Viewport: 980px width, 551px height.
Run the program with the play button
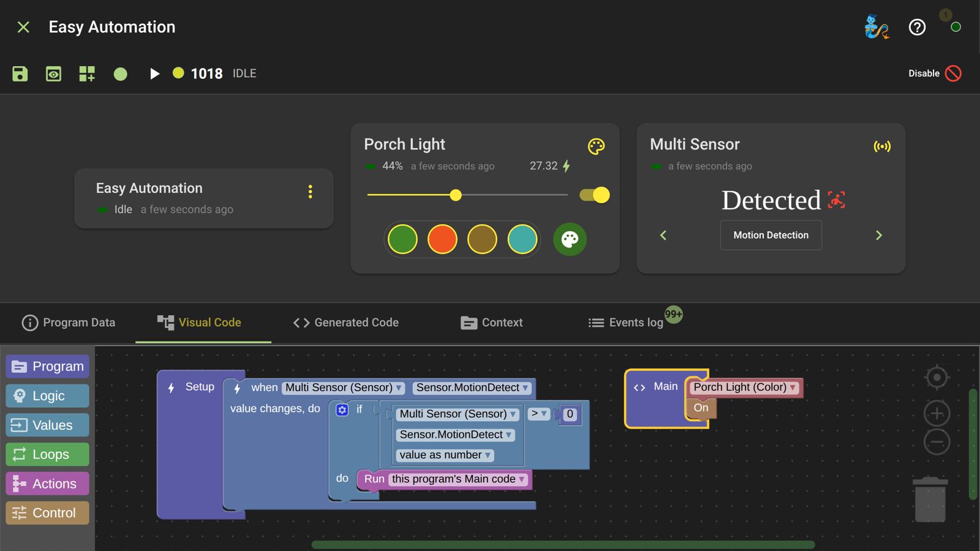point(154,74)
